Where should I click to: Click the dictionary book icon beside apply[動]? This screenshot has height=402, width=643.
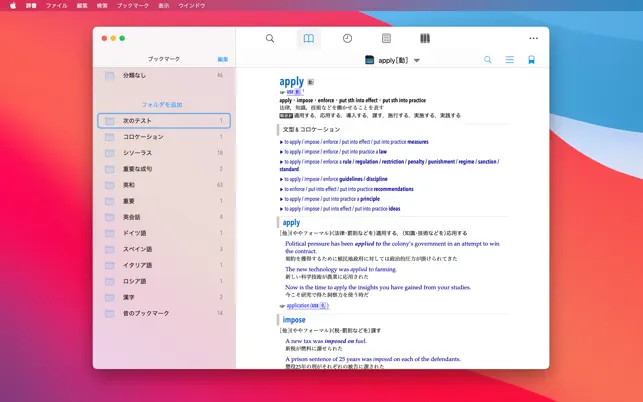369,60
